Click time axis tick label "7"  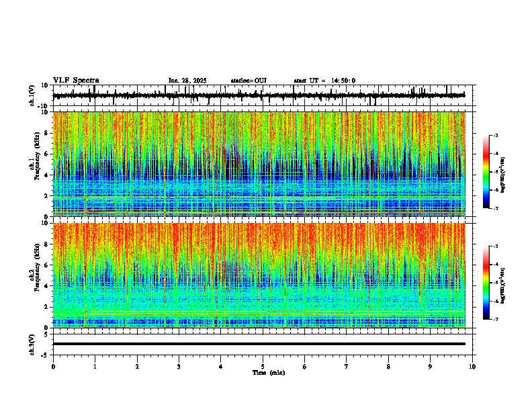pyautogui.click(x=347, y=367)
